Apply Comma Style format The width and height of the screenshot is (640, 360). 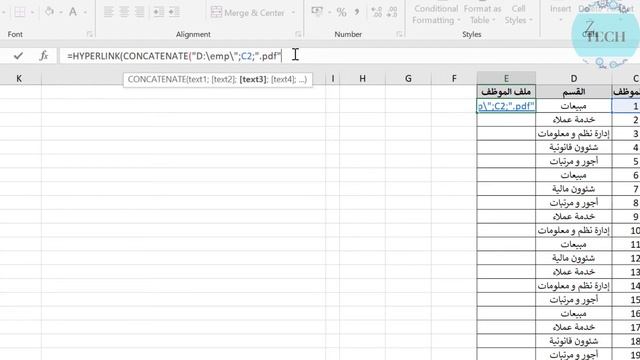357,12
